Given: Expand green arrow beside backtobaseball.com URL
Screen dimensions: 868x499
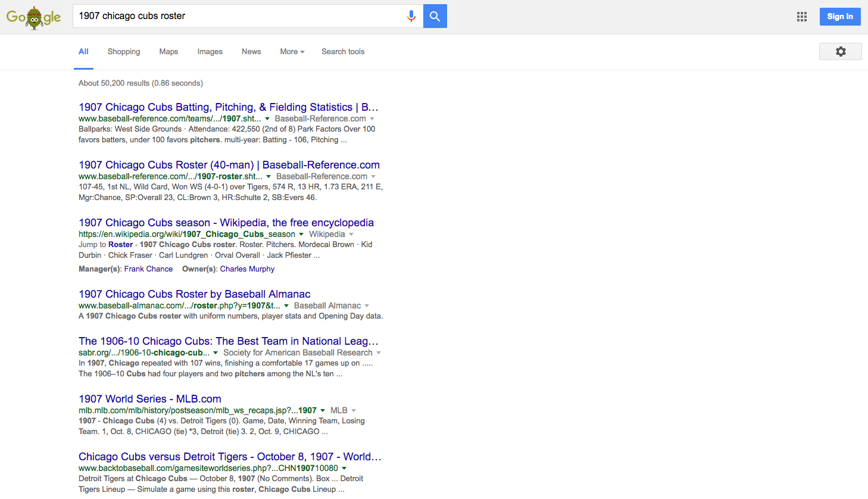Looking at the screenshot, I should (x=344, y=469).
